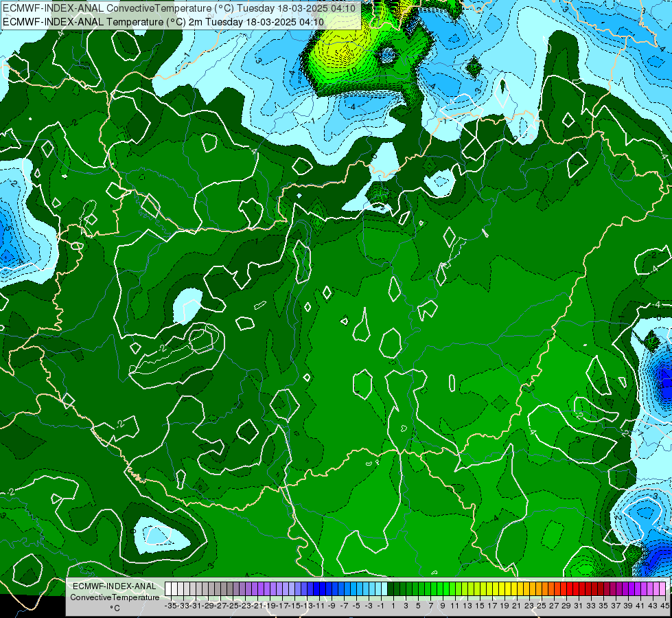Click legend scale value 45
The width and height of the screenshot is (672, 618).
click(x=664, y=606)
